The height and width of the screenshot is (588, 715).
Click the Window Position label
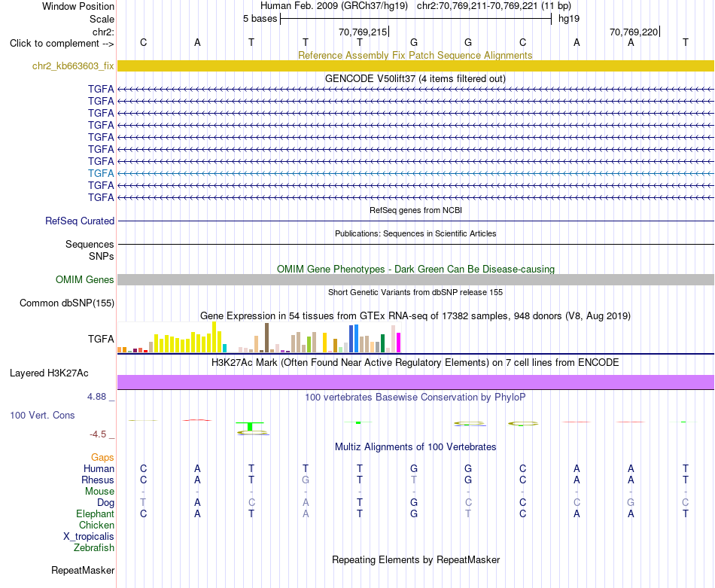(x=78, y=6)
